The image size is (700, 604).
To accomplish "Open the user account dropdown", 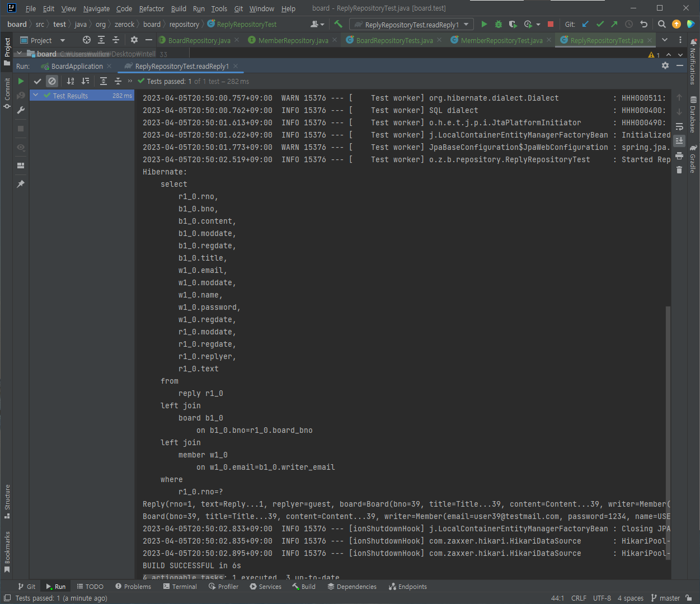I will [x=317, y=24].
